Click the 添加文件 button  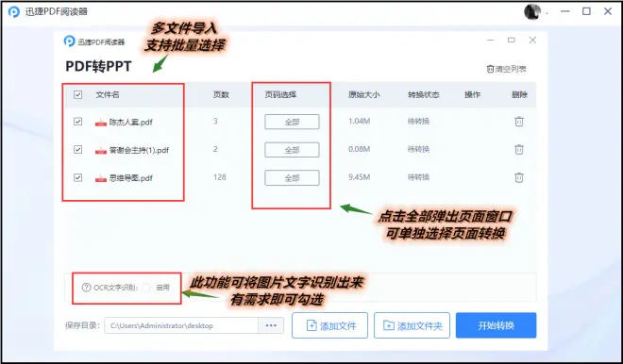tap(329, 325)
